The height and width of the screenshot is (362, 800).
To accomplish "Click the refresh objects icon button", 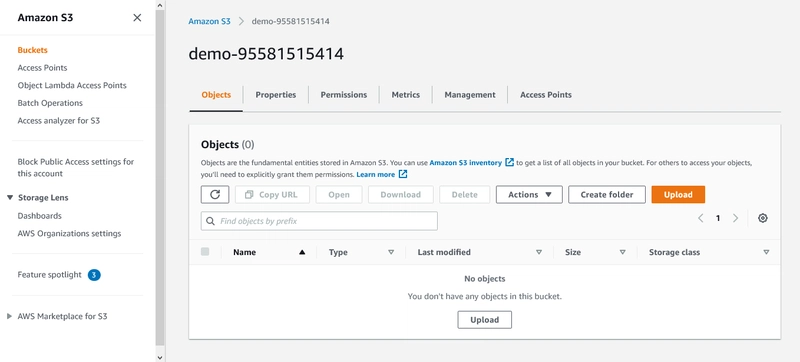I will coord(215,195).
